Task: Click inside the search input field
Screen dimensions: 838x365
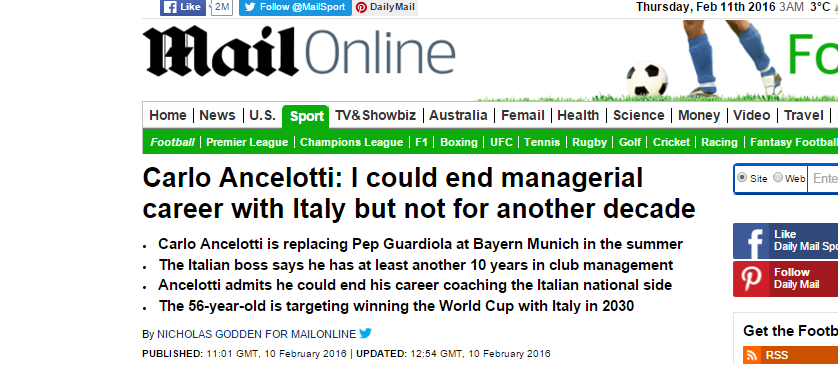Action: [x=823, y=178]
